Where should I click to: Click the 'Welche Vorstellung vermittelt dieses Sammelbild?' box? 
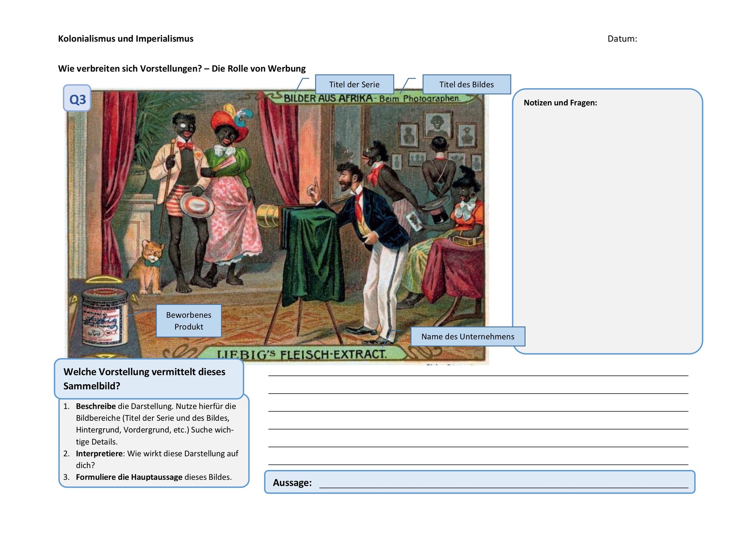coord(148,379)
